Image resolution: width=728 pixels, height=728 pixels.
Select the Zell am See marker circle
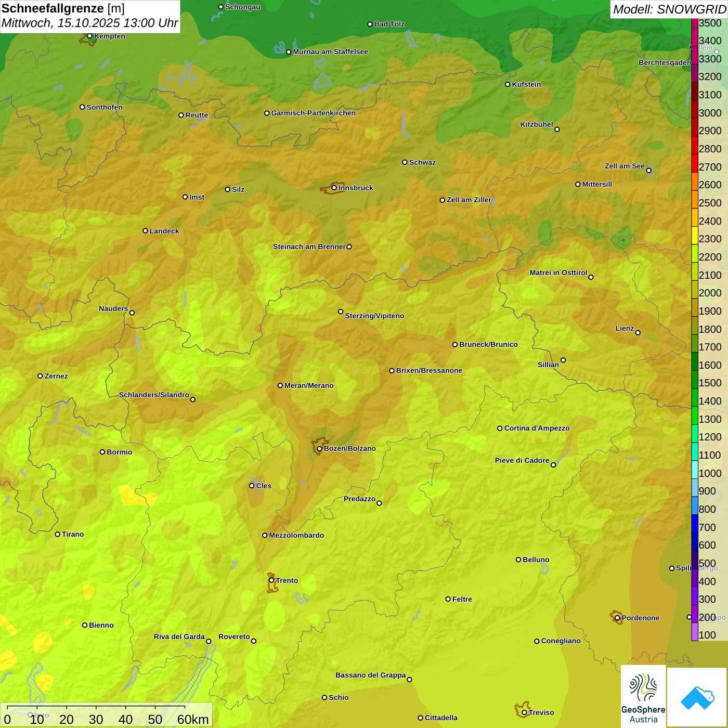(x=649, y=170)
